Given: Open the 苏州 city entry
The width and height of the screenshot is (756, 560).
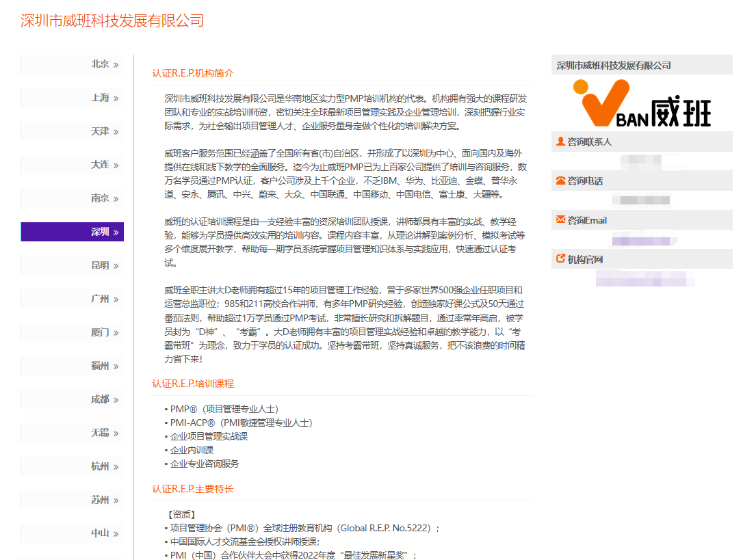Looking at the screenshot, I should coord(73,500).
